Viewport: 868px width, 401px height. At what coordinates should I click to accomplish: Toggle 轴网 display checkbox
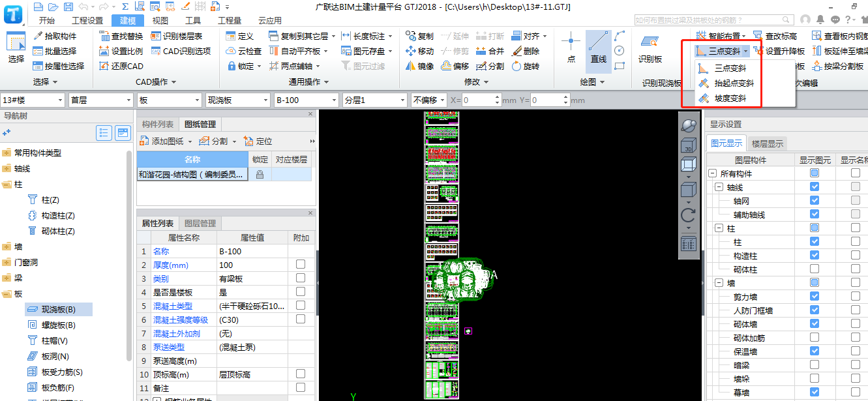pyautogui.click(x=815, y=201)
